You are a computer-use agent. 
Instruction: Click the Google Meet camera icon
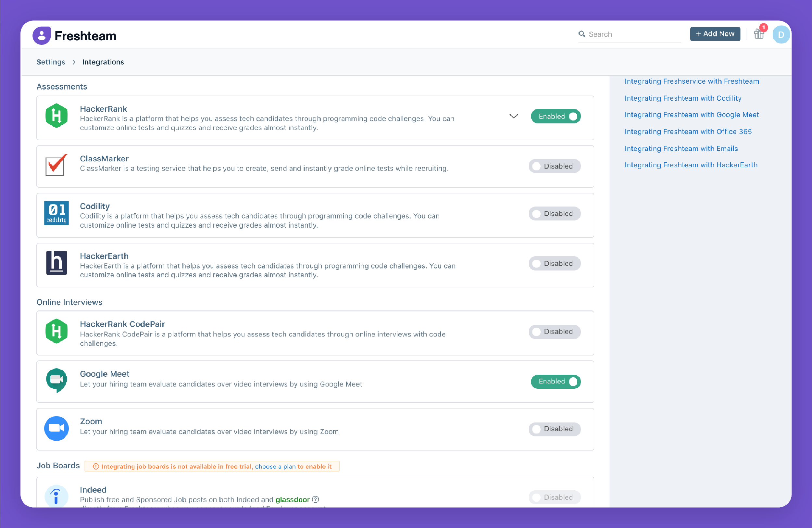click(56, 380)
